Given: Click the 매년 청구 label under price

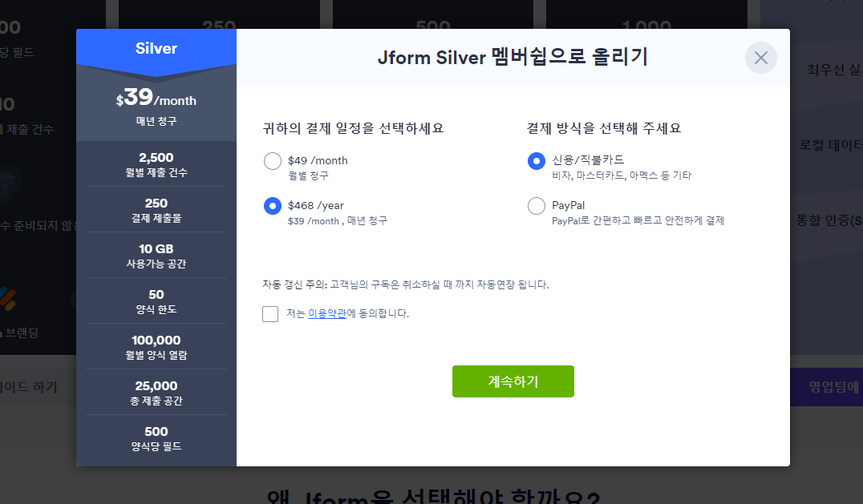Looking at the screenshot, I should 156,121.
